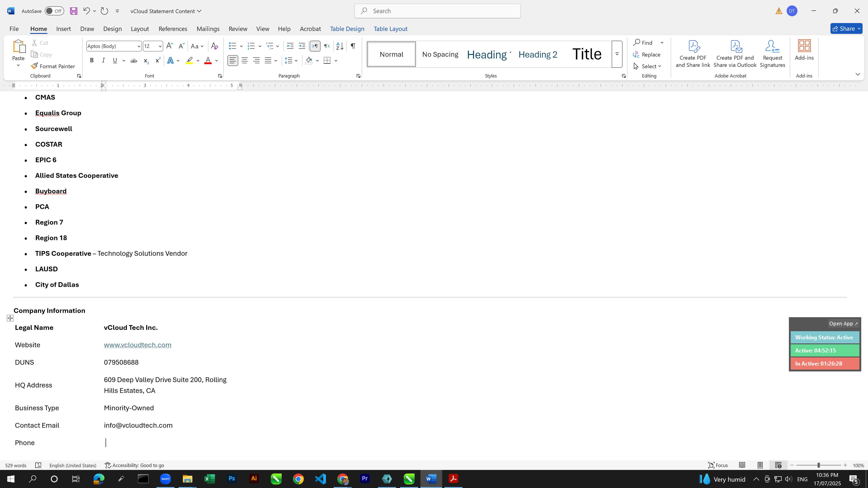Screen dimensions: 868x488
Task: Click Replace in Editing group
Action: 647,54
